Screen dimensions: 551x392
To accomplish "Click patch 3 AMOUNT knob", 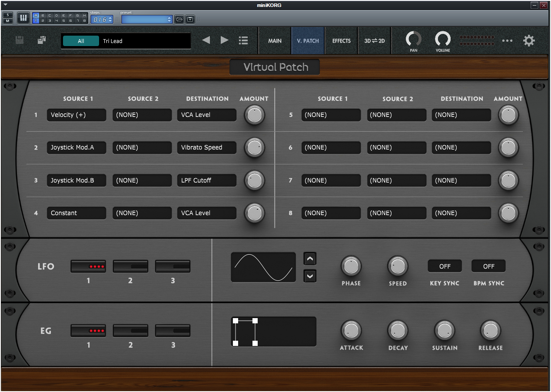I will (255, 180).
